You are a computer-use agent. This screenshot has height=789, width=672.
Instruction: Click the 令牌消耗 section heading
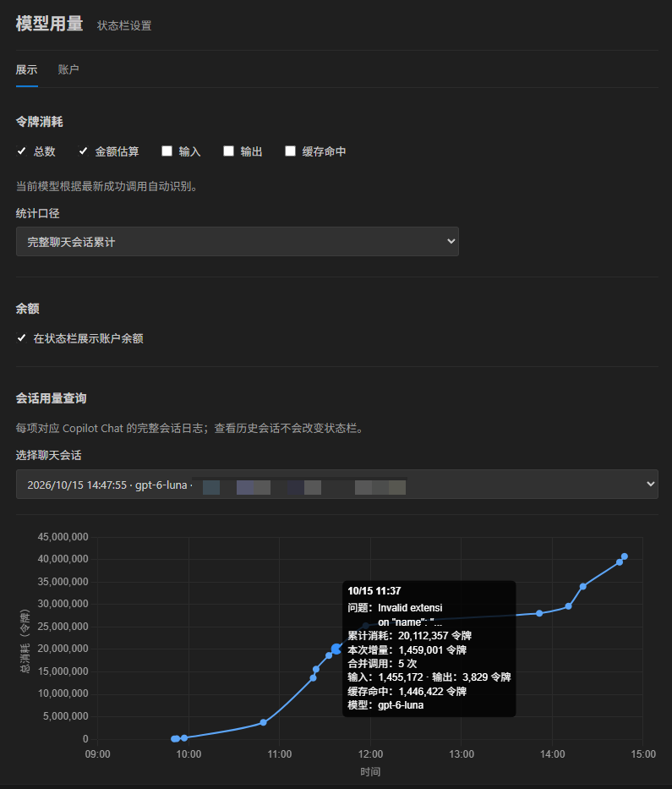(x=39, y=122)
